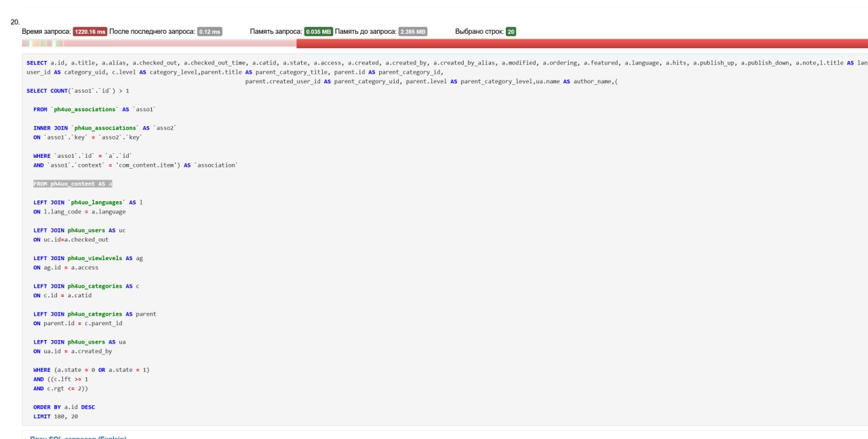868x439 pixels.
Task: Click the 2.385 MB memory-before-query badge
Action: pyautogui.click(x=412, y=31)
